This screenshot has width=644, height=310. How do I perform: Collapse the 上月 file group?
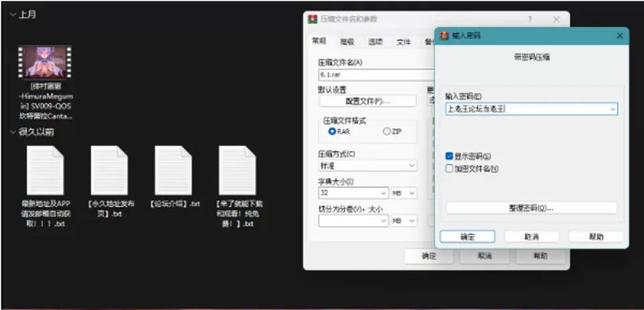[x=13, y=14]
